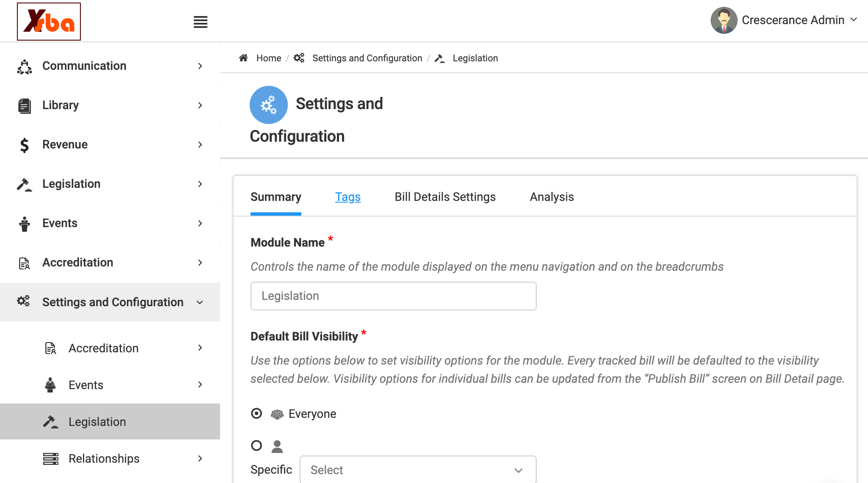The width and height of the screenshot is (868, 483).
Task: Click the Communication sidebar icon
Action: click(25, 66)
